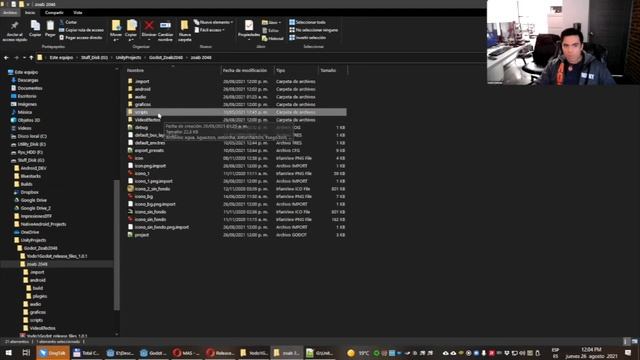
Task: Click the Task View taskbar icon
Action: (26, 353)
